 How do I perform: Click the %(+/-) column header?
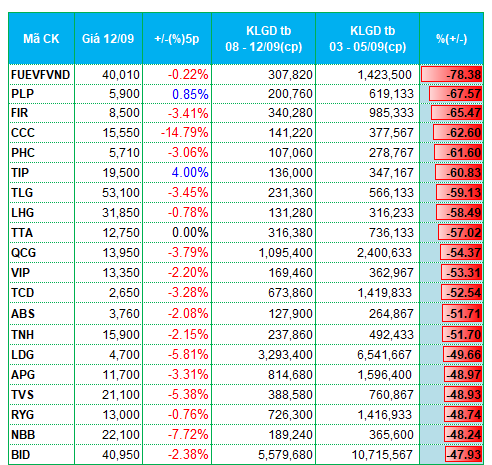[x=452, y=39]
